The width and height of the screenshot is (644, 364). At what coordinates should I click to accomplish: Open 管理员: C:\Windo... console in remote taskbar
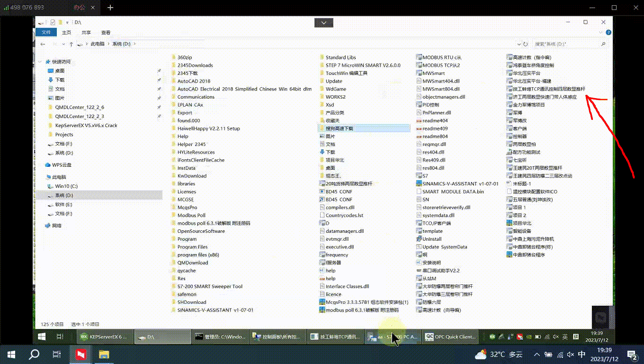coord(221,337)
